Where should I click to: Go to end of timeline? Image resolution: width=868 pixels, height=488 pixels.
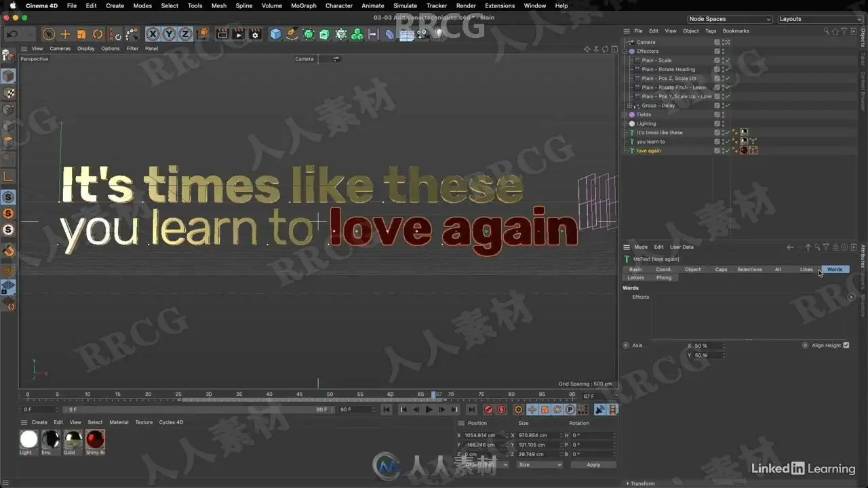pyautogui.click(x=471, y=409)
